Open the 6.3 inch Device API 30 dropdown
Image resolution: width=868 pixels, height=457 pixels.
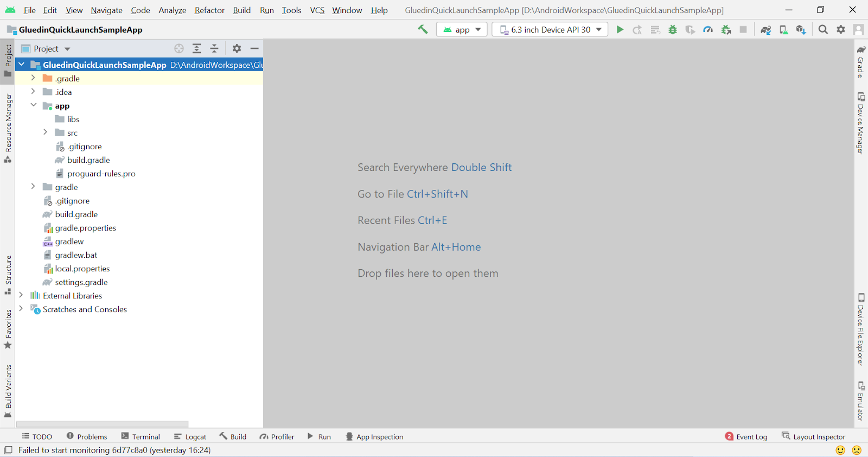[x=550, y=30]
